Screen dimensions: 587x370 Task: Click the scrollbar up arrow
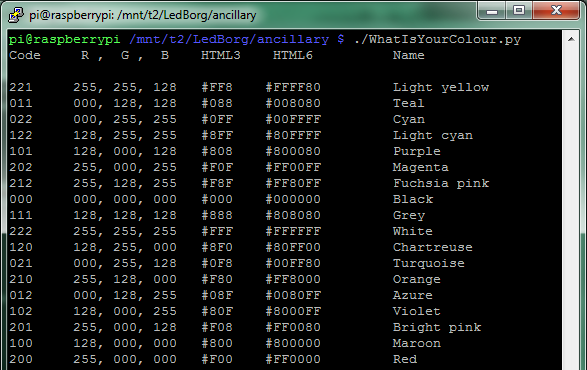click(571, 39)
